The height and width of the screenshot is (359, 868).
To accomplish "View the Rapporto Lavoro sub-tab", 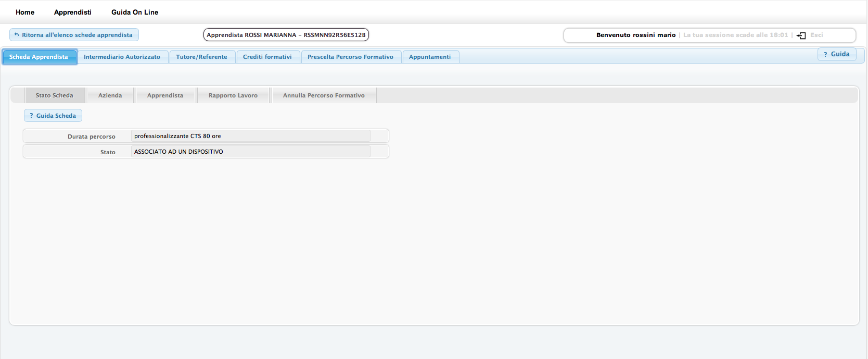I will [233, 95].
